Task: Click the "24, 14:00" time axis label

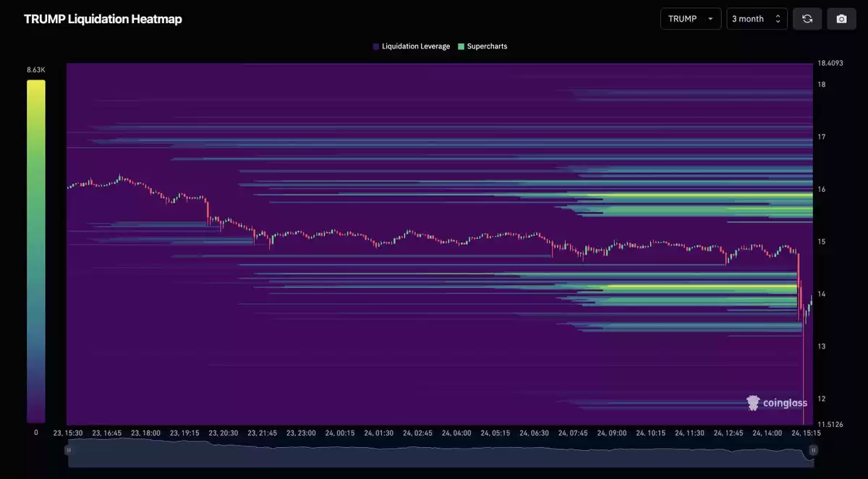Action: pos(767,433)
